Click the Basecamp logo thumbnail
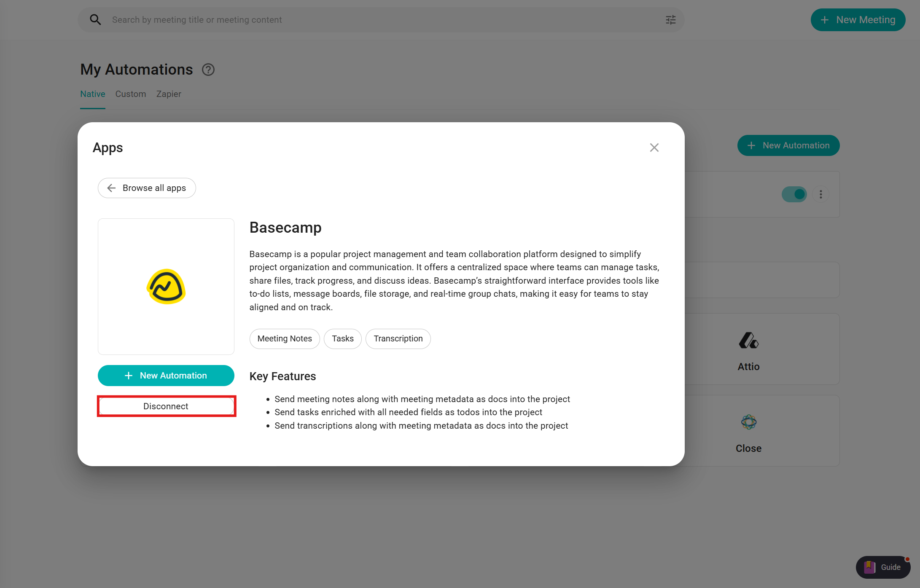 tap(166, 287)
